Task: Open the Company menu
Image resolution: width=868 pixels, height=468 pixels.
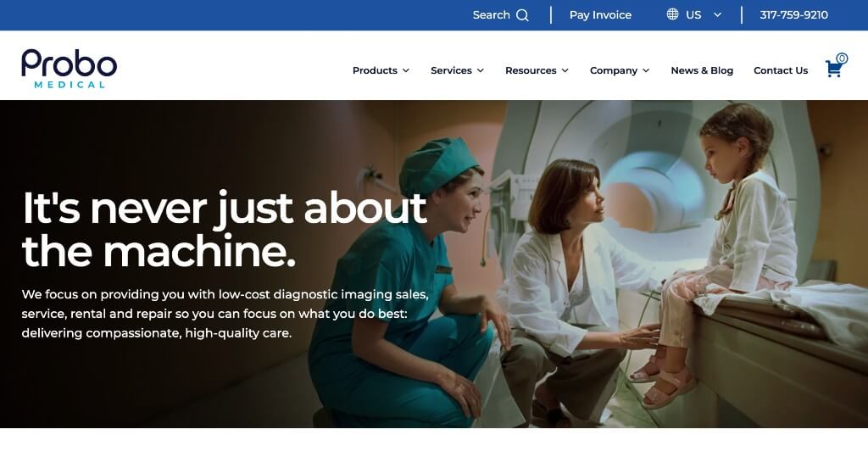Action: 614,70
